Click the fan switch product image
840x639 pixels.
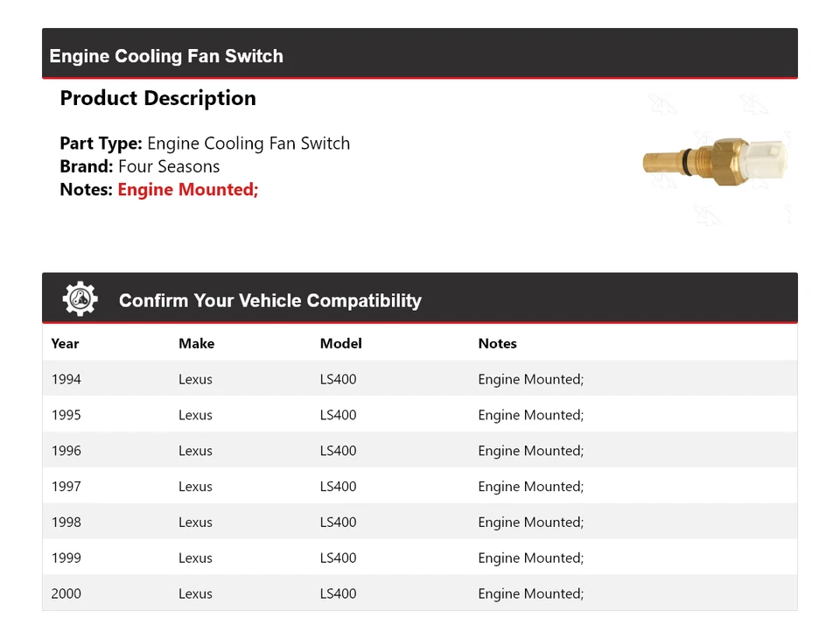click(x=715, y=162)
